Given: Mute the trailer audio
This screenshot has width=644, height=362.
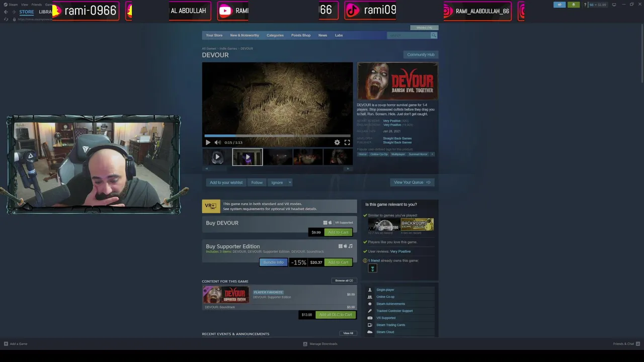Looking at the screenshot, I should (217, 142).
